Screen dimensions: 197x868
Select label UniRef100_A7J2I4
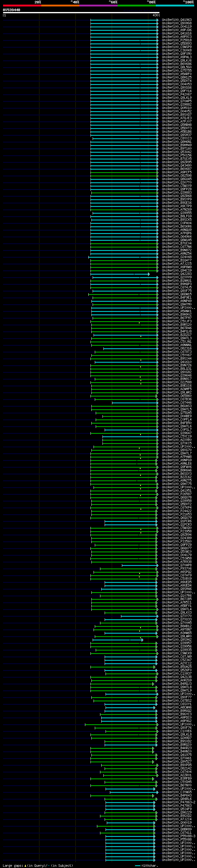pos(177,819)
